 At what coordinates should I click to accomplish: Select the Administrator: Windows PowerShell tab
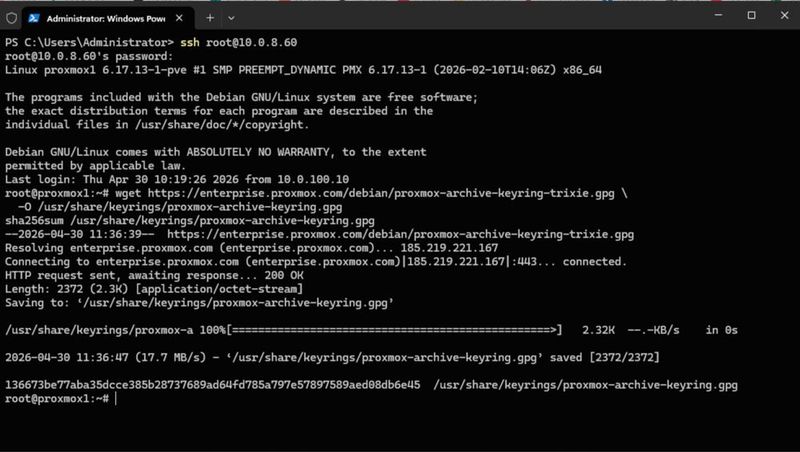pyautogui.click(x=108, y=18)
